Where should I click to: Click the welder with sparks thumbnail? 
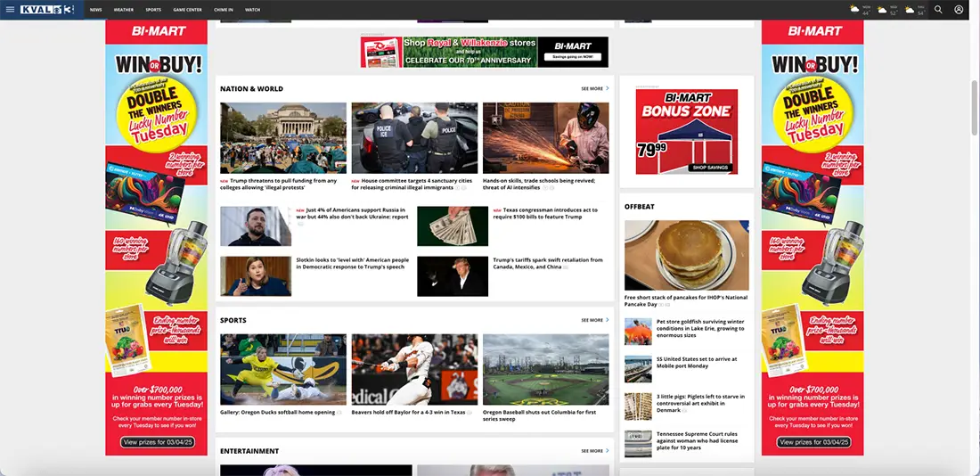[545, 137]
